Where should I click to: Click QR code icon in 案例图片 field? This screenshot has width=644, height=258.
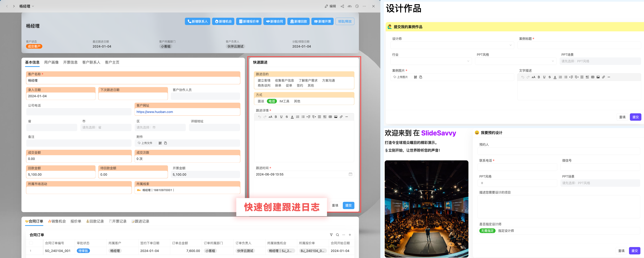click(x=415, y=77)
